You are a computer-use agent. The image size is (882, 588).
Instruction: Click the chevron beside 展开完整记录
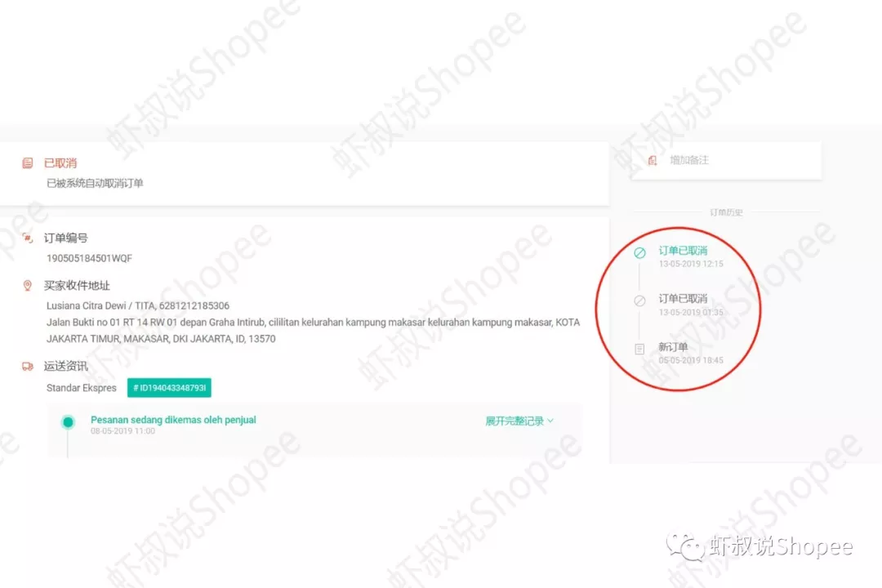[x=550, y=421]
